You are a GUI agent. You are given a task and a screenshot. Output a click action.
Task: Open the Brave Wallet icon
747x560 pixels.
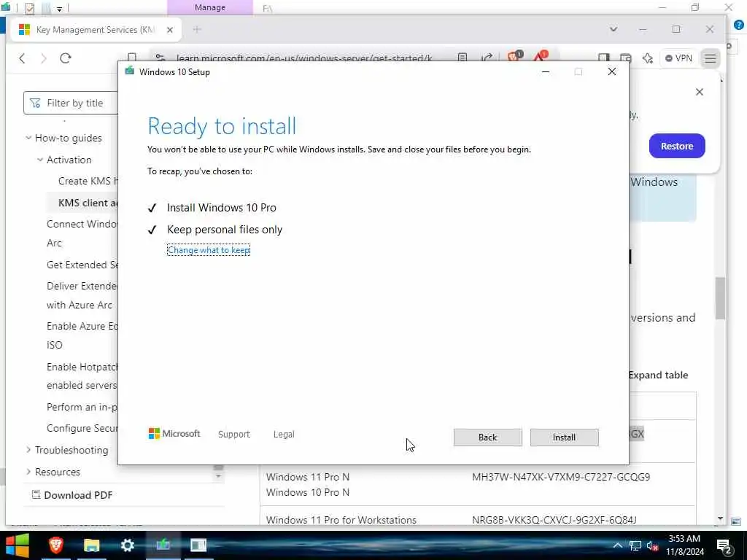pyautogui.click(x=625, y=58)
